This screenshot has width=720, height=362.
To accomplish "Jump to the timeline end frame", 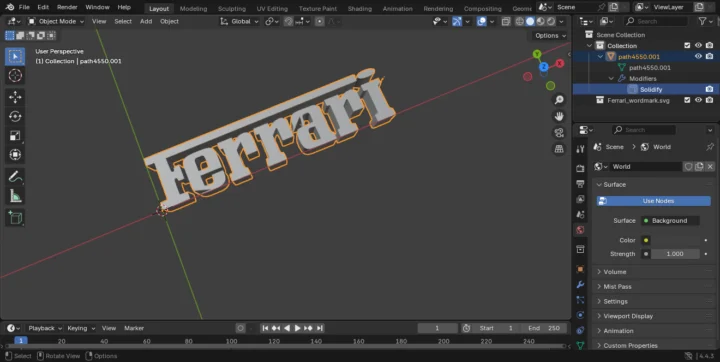I will pos(320,328).
